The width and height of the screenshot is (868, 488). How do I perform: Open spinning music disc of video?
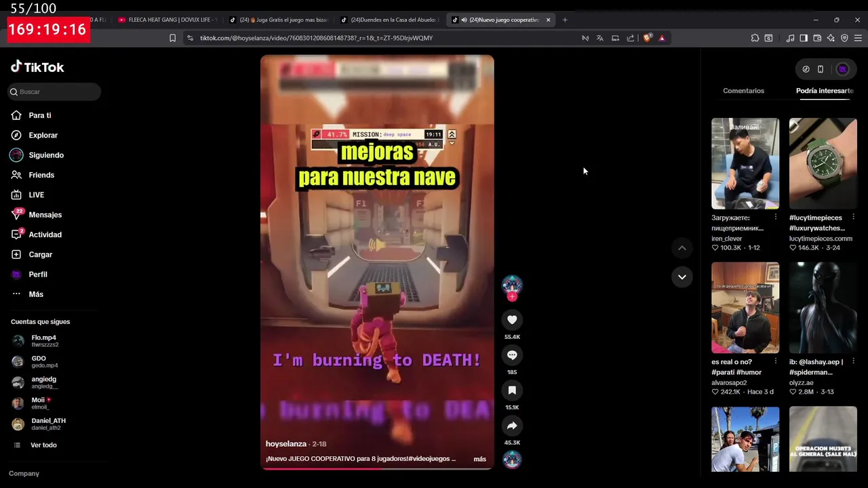click(x=512, y=459)
